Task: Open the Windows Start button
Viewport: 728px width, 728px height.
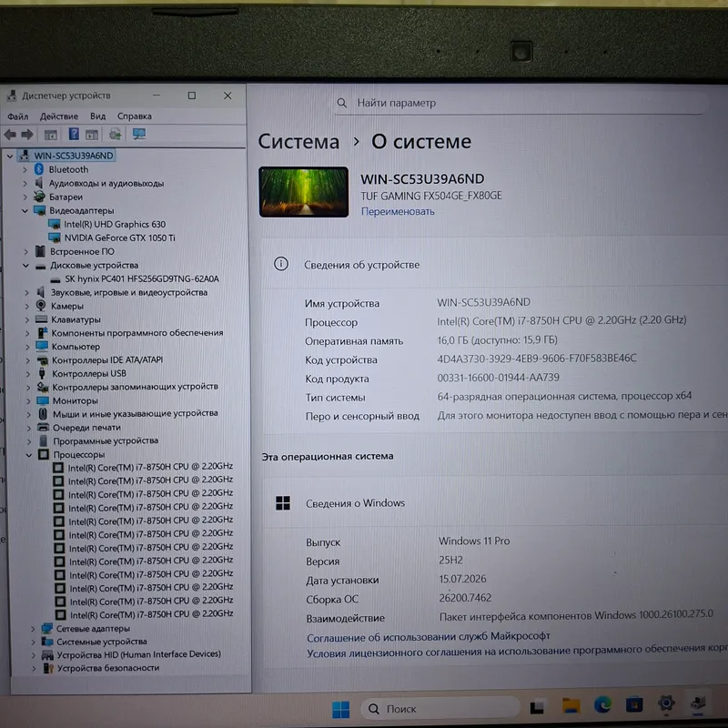Action: click(x=340, y=709)
